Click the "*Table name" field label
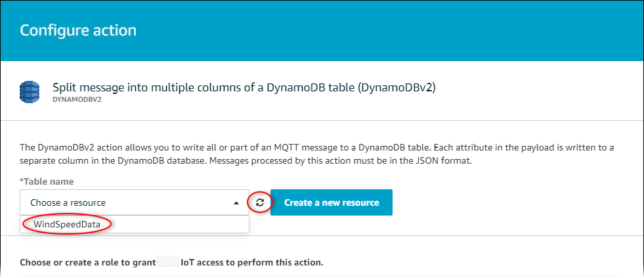The image size is (644, 278). 47,181
